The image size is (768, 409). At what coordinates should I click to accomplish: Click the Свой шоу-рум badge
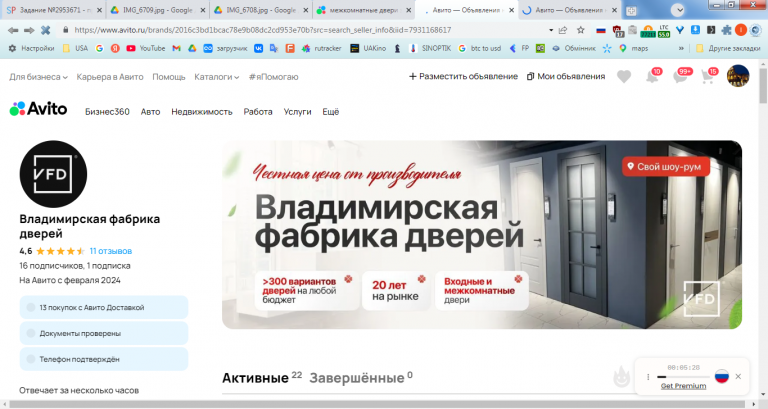coord(666,167)
